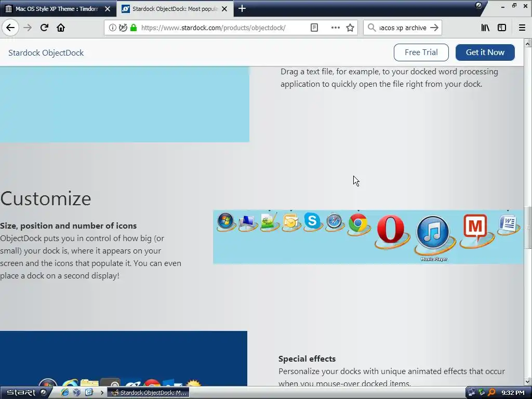
Task: Submit search with the arrow button
Action: [x=434, y=28]
